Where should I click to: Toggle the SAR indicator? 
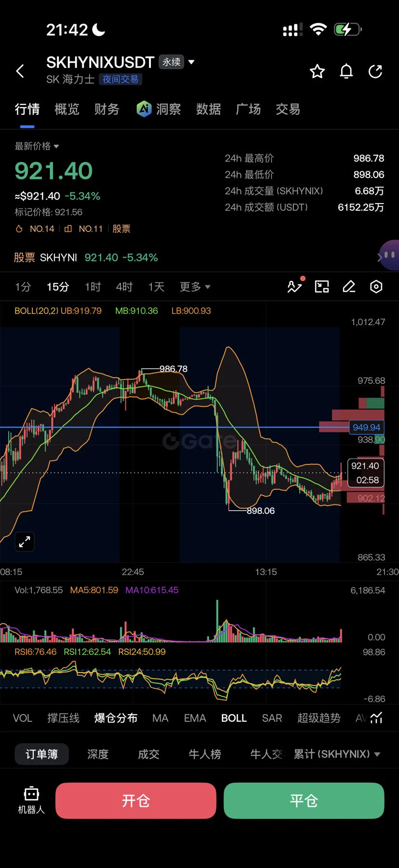tap(272, 718)
